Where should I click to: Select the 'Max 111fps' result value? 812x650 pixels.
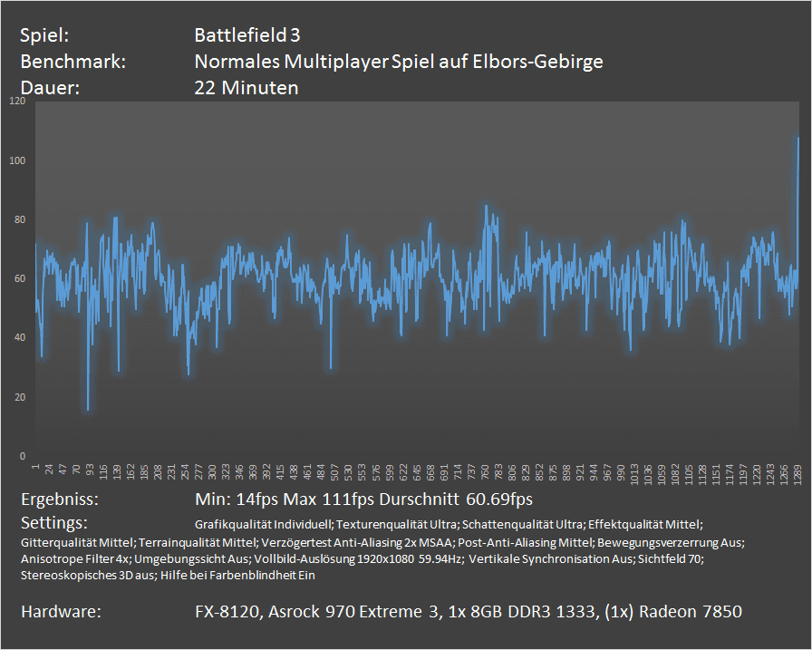tap(329, 500)
